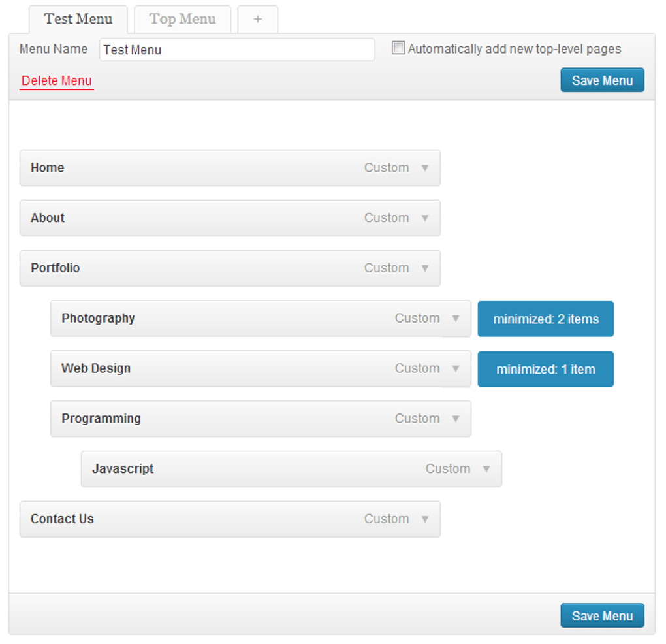Expand the Portfolio item details
Image resolution: width=666 pixels, height=644 pixels.
pos(425,268)
